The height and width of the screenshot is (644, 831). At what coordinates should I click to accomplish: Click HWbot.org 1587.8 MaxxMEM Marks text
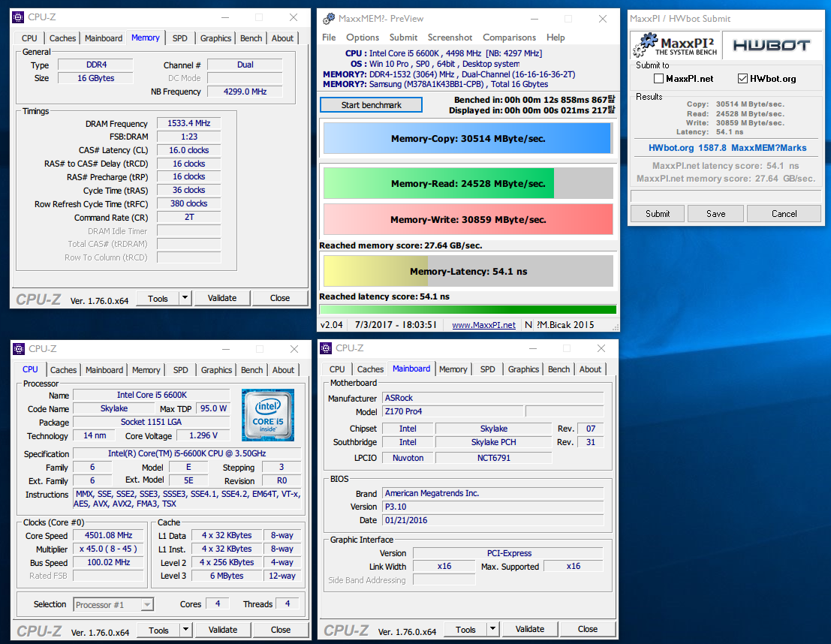[x=727, y=148]
